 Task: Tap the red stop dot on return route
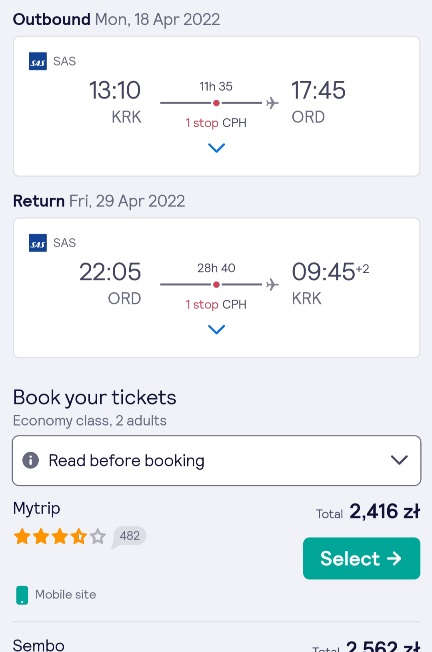point(216,284)
